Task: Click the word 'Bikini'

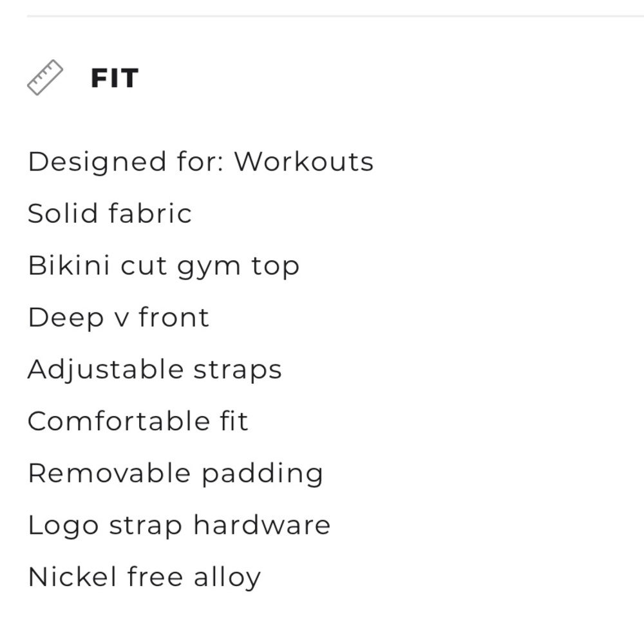Action: click(x=69, y=265)
